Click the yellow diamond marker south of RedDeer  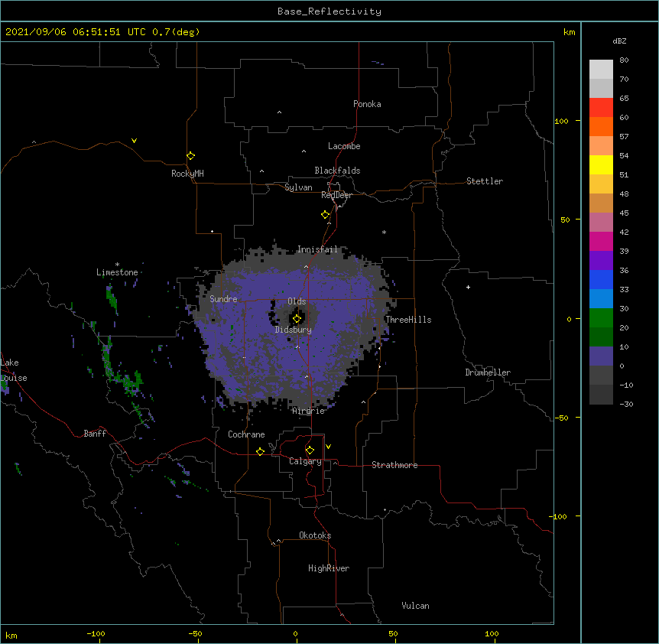pyautogui.click(x=325, y=215)
